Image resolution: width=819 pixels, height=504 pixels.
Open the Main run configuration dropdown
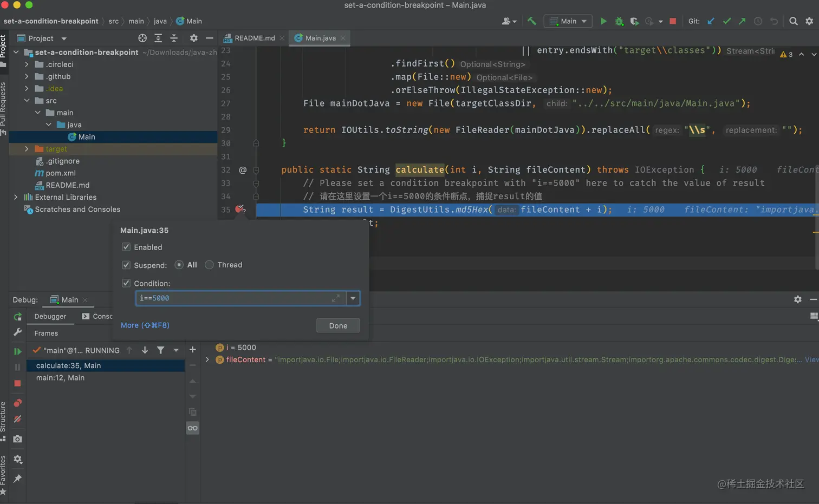(568, 21)
